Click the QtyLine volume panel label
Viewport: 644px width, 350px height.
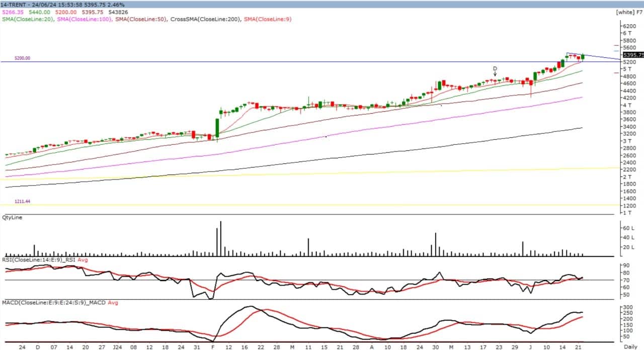[12, 218]
